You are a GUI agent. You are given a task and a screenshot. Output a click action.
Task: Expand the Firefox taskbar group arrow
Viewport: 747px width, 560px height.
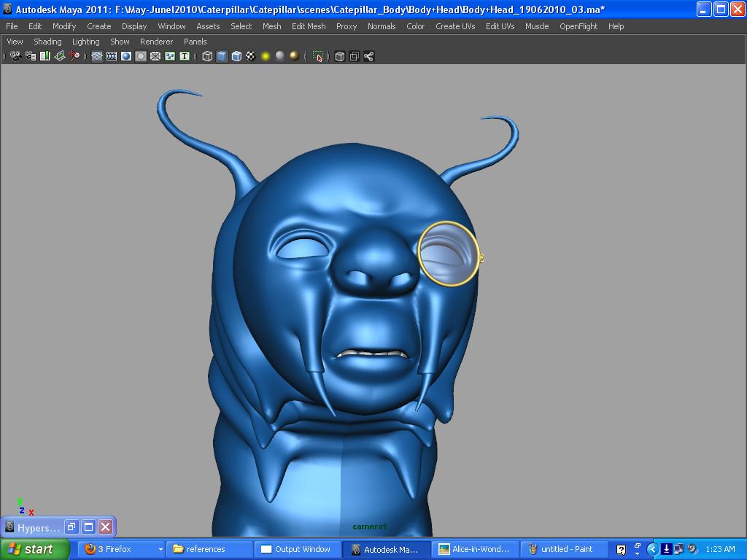pyautogui.click(x=160, y=550)
